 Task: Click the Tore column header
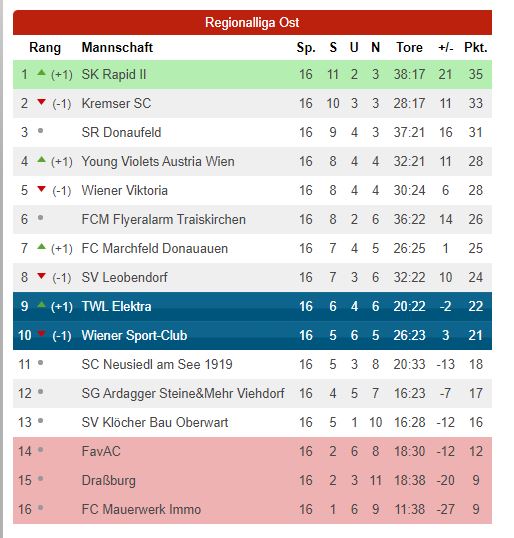click(x=409, y=47)
